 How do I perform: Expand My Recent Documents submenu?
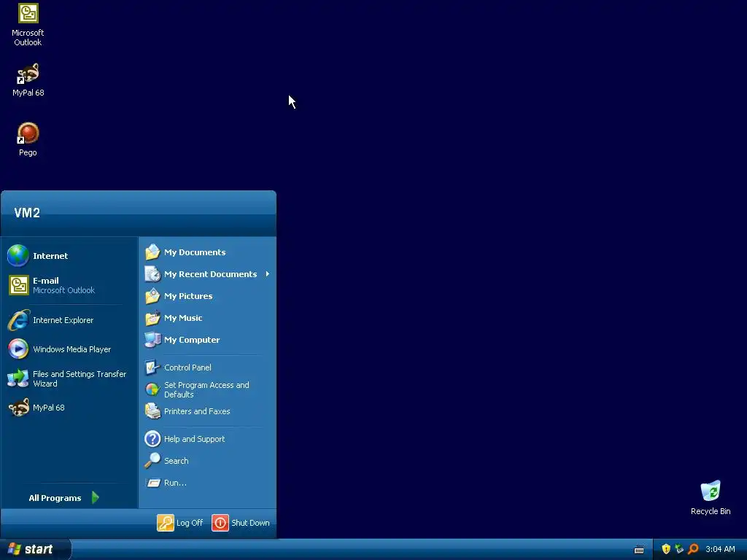pyautogui.click(x=208, y=274)
